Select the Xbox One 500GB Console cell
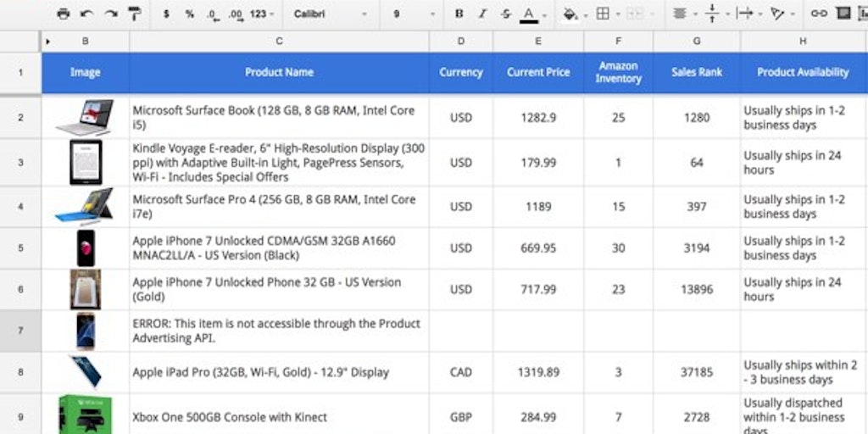Image resolution: width=868 pixels, height=434 pixels. pyautogui.click(x=279, y=414)
